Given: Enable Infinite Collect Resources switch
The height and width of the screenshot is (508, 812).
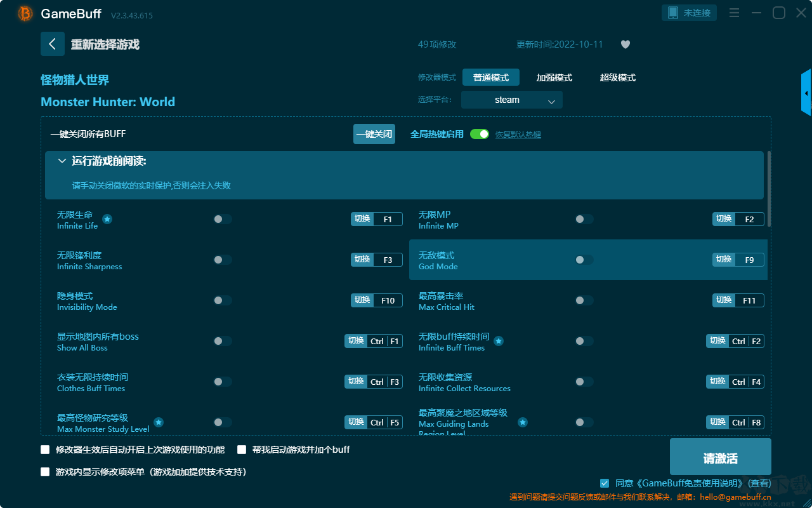Looking at the screenshot, I should coord(584,382).
